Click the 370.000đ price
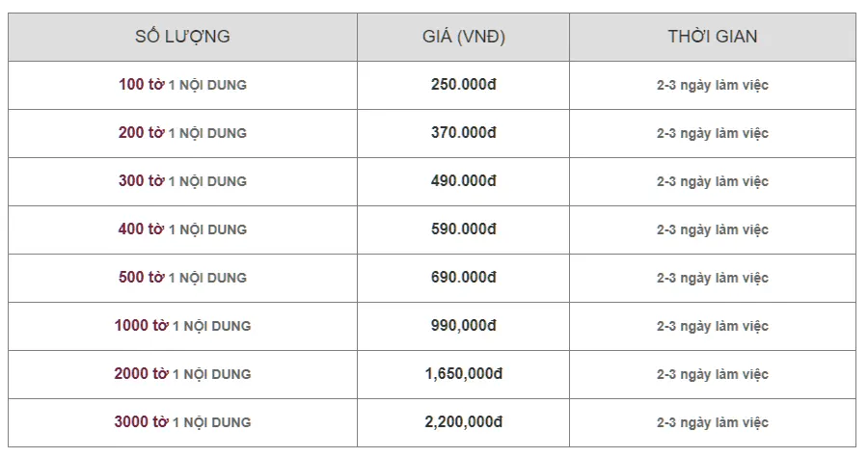This screenshot has height=458, width=868. pyautogui.click(x=463, y=133)
